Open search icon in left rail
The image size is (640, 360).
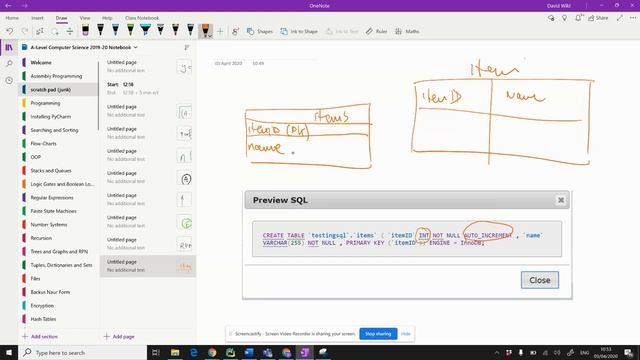(x=9, y=64)
